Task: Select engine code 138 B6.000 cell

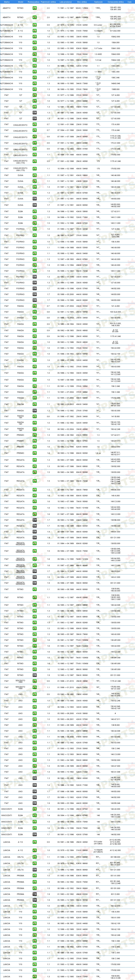Action: pos(115,520)
